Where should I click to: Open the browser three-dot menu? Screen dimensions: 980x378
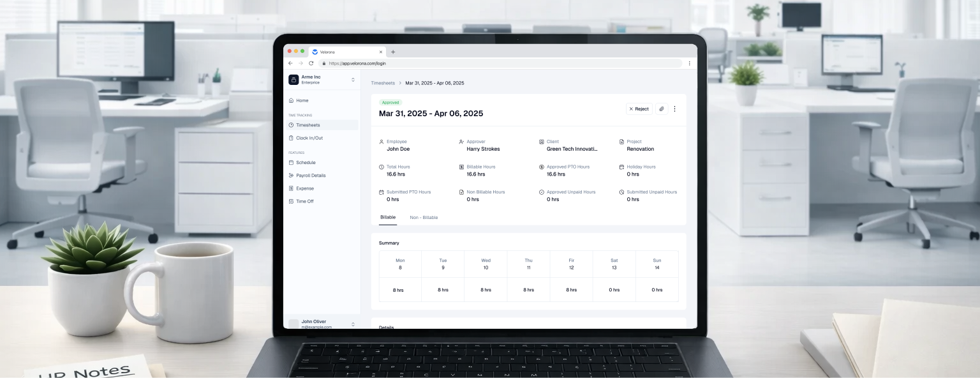689,63
